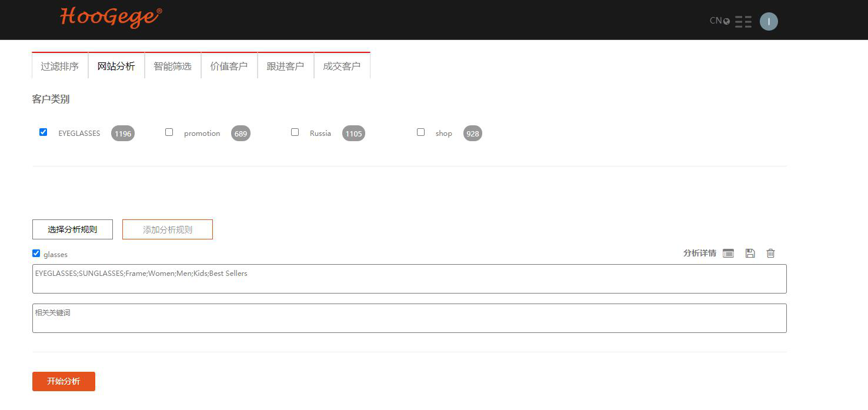Open analysis details table icon
The height and width of the screenshot is (410, 868).
(728, 254)
